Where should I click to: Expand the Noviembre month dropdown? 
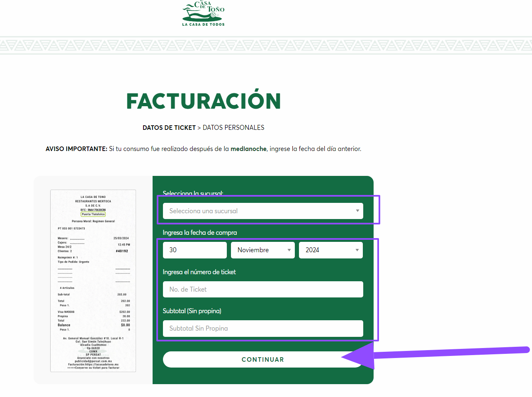click(x=262, y=250)
